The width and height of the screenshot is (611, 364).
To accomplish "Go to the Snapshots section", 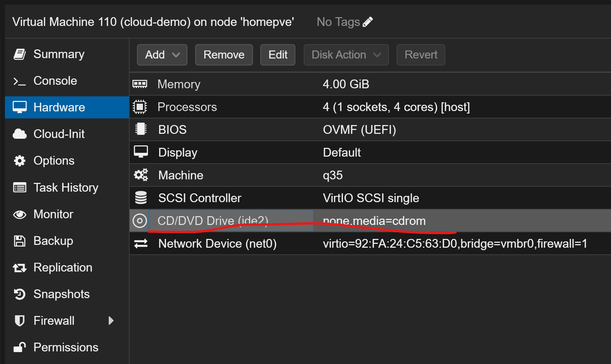I will click(61, 294).
